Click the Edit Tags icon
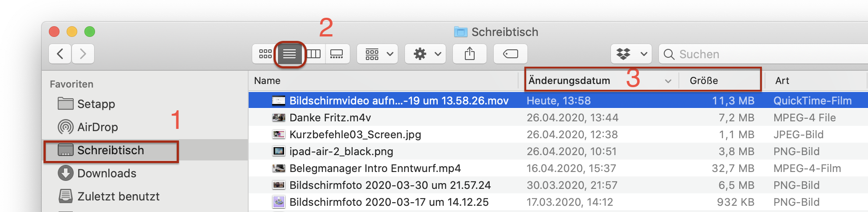Image resolution: width=868 pixels, height=212 pixels. tap(510, 54)
